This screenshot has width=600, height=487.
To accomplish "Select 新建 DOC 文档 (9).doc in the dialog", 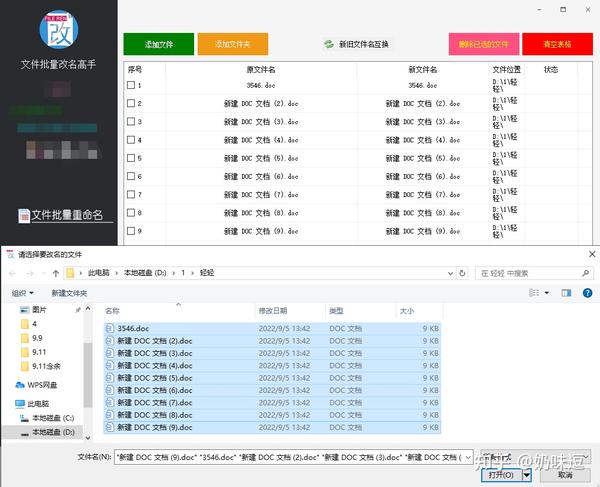I will coord(272,427).
